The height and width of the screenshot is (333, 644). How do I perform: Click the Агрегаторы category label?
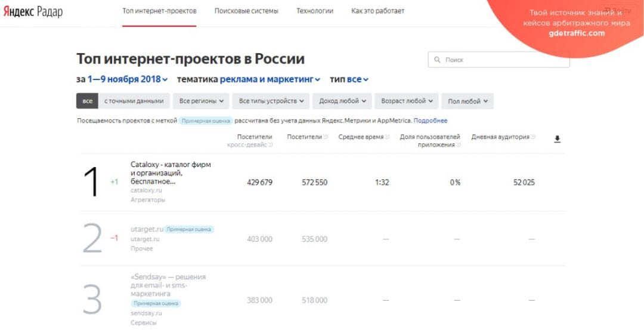[148, 200]
